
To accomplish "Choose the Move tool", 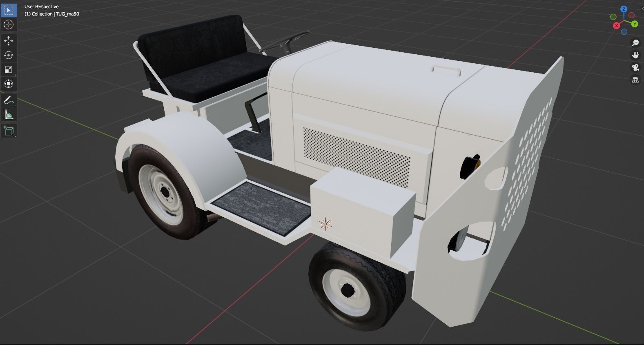I will click(9, 40).
